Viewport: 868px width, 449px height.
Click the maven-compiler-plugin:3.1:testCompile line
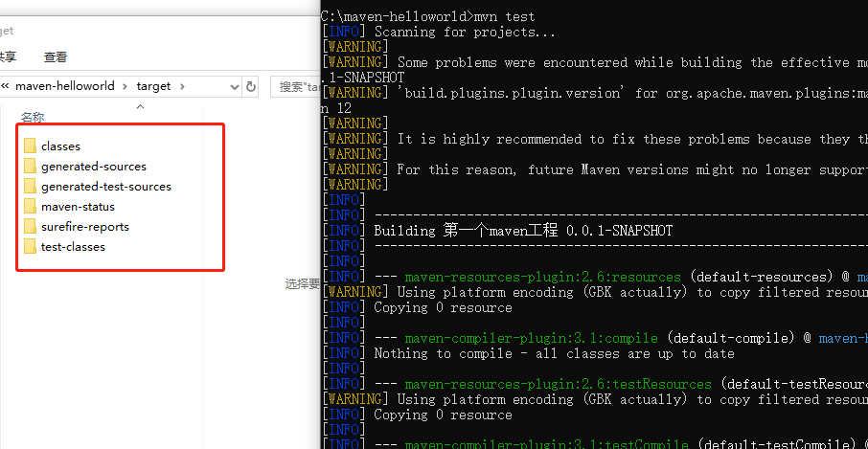pos(595,444)
